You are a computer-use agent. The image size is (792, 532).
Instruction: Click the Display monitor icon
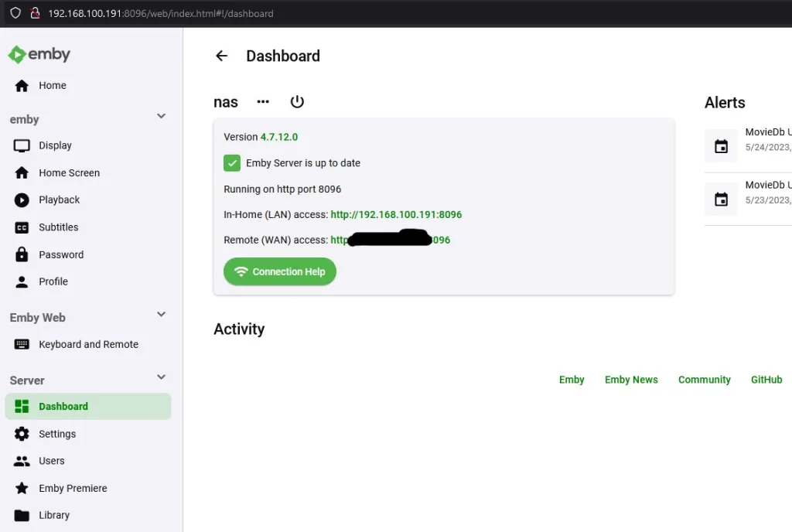pos(22,146)
